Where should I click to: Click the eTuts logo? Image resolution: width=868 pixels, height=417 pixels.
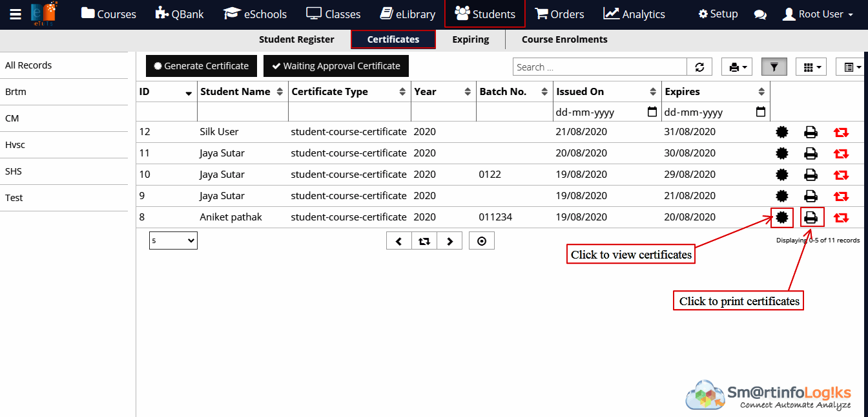44,14
